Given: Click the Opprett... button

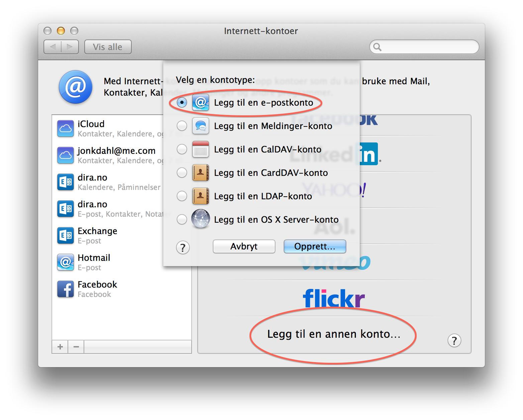Looking at the screenshot, I should tap(315, 246).
